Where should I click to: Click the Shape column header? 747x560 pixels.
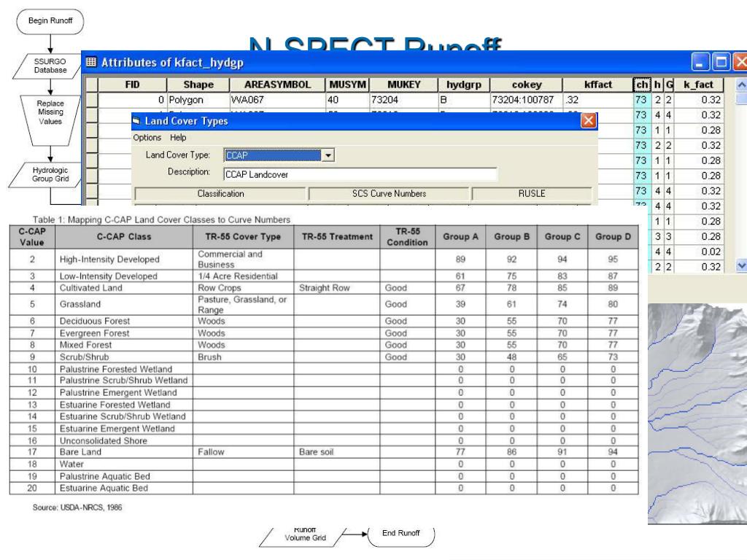click(198, 85)
